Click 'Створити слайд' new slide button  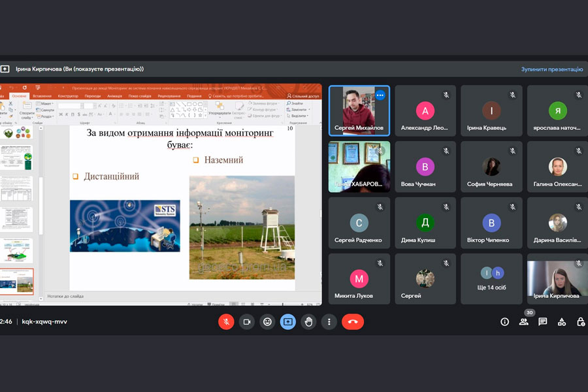(x=26, y=110)
